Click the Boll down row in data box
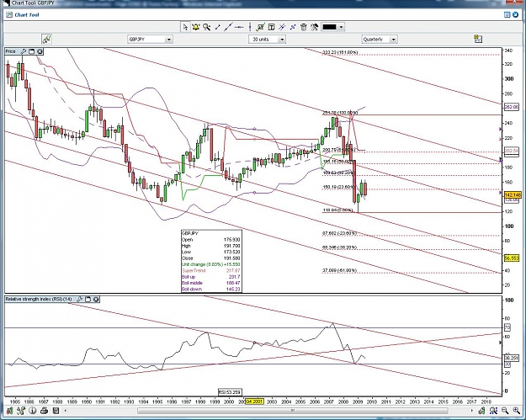Screen dimensions: 526x420 (211, 290)
